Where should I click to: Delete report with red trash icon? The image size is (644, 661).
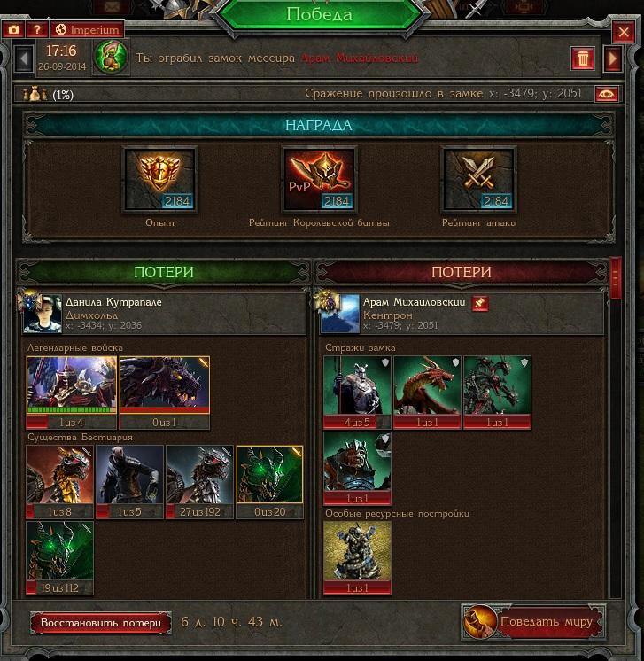583,58
